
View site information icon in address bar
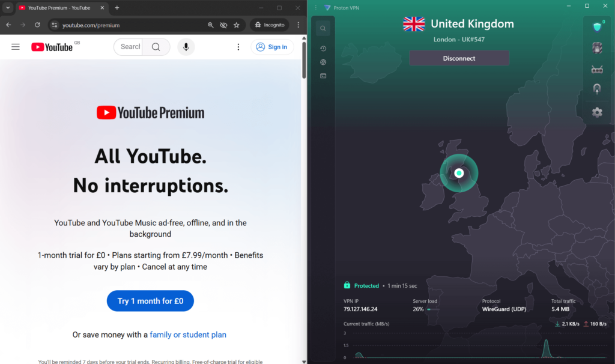(x=55, y=25)
